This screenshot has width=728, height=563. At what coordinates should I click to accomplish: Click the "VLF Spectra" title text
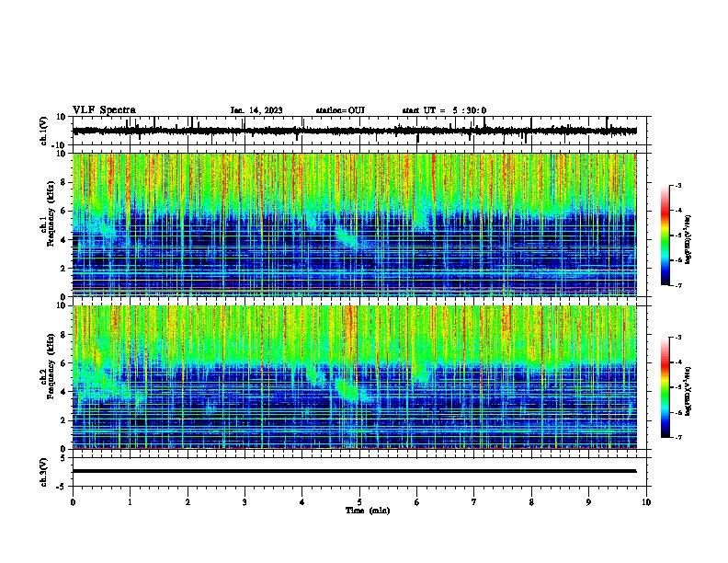click(104, 110)
